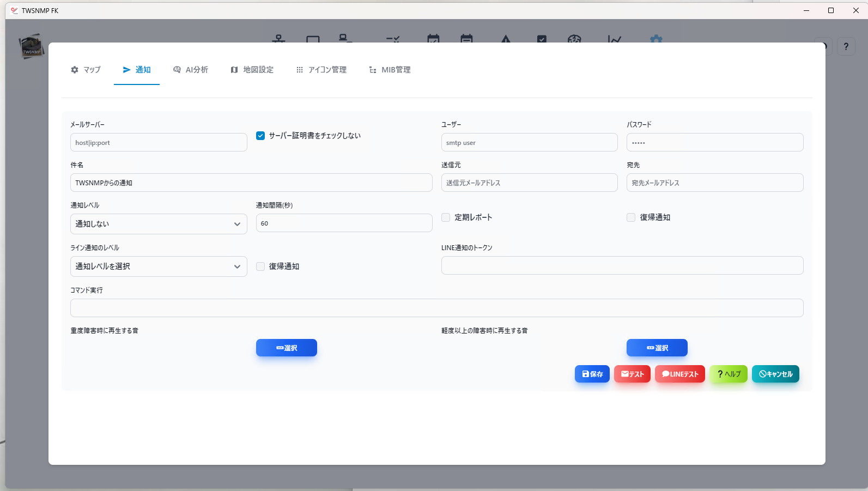
Task: Click the 宛先 mail address field
Action: point(715,183)
